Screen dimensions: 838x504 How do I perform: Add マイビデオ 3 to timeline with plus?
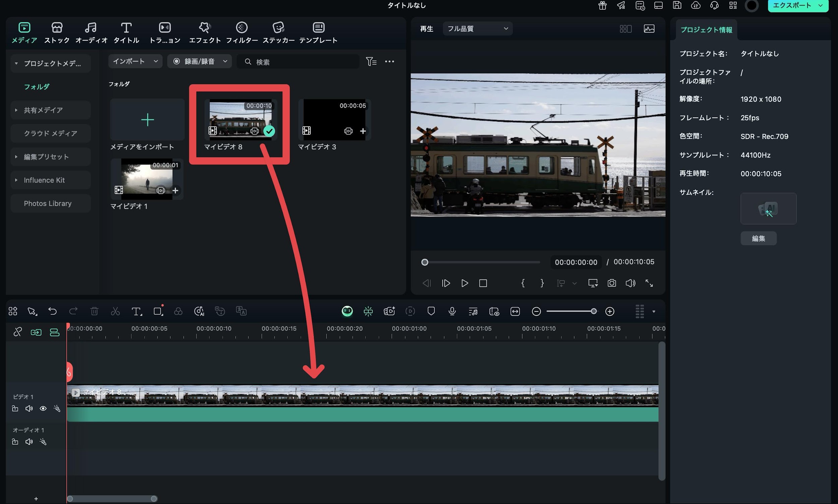[x=363, y=131]
